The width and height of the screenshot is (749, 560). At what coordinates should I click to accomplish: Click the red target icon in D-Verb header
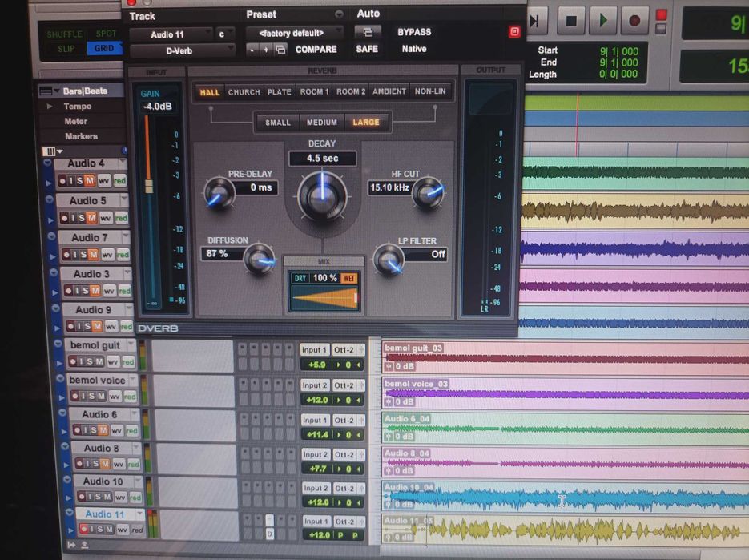click(514, 32)
